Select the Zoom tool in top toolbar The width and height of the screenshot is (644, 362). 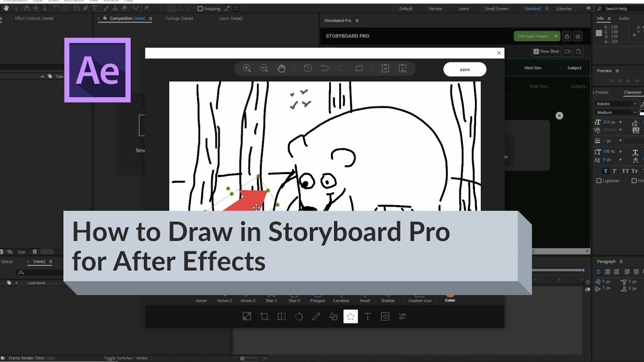pyautogui.click(x=15, y=9)
